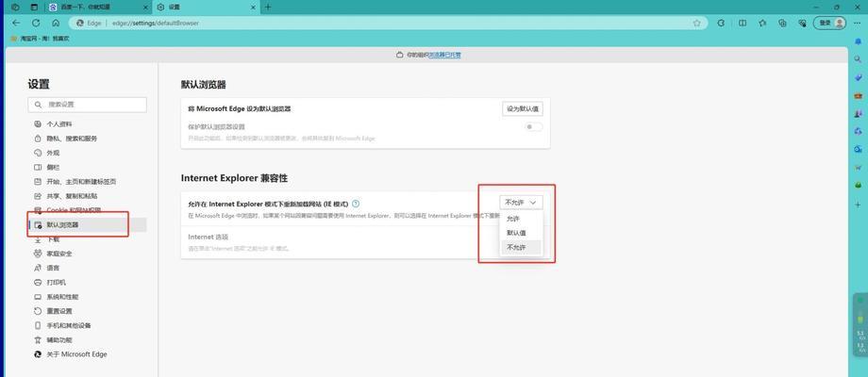Open 开始、主页和新建标签页 settings section
Screen dimensions: 868x377
[88, 182]
